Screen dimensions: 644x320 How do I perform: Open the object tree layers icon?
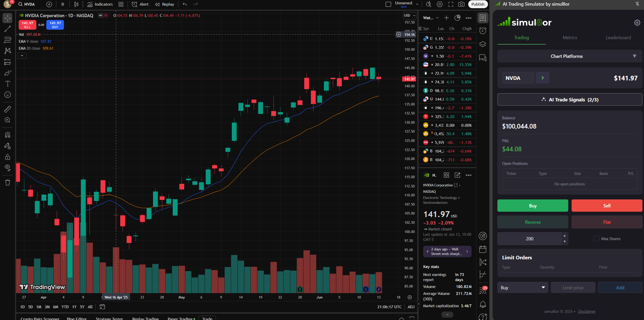pos(483,44)
